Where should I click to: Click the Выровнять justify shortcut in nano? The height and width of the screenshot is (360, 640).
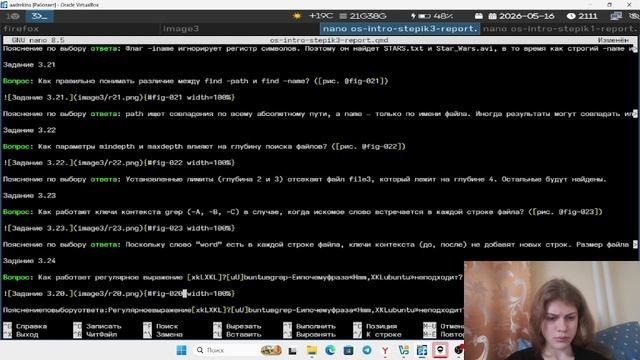(x=310, y=334)
